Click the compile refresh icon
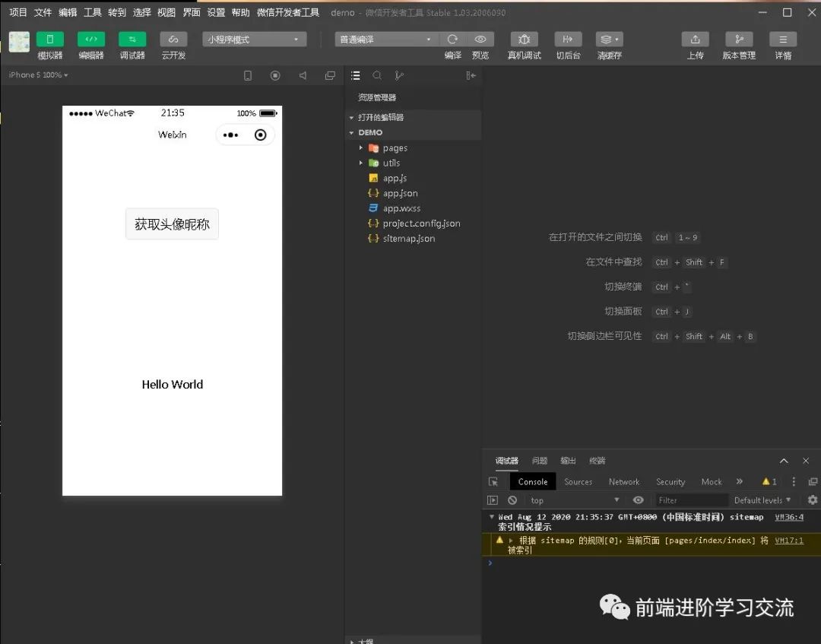This screenshot has width=821, height=644. [x=453, y=40]
